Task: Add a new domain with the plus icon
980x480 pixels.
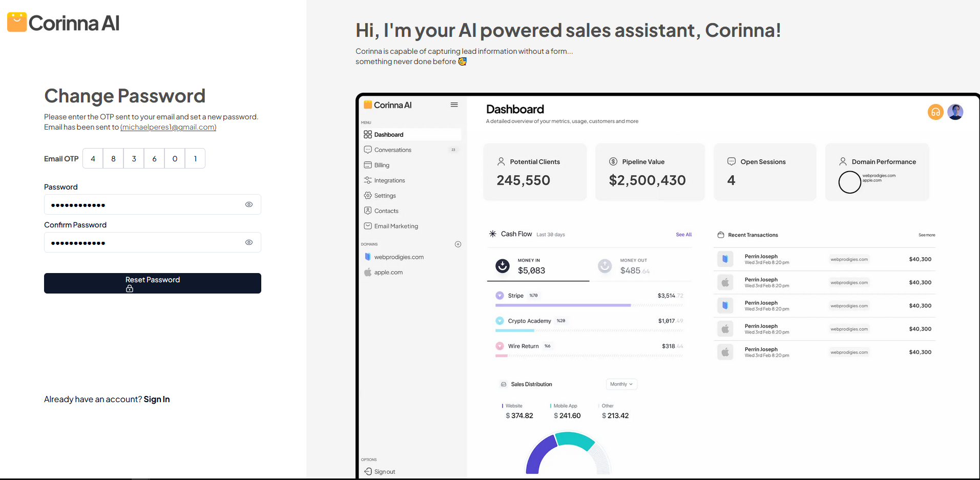Action: click(x=458, y=244)
